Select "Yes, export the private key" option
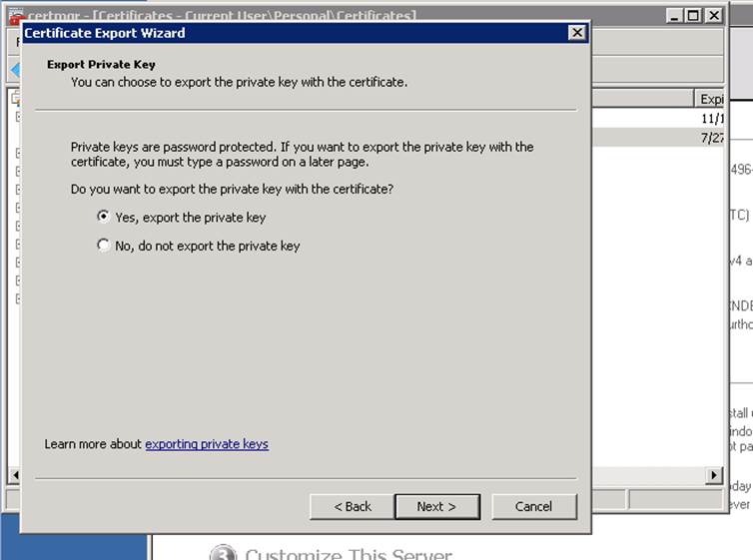 pyautogui.click(x=103, y=217)
